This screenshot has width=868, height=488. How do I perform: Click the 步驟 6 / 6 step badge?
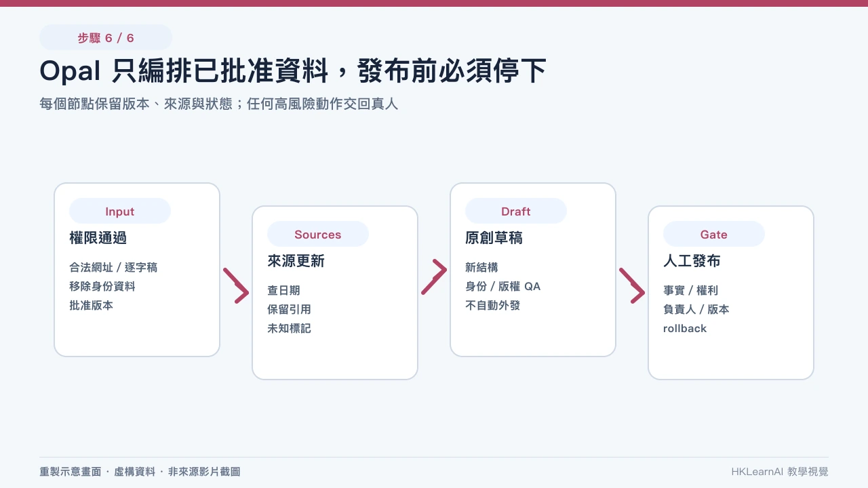pos(106,38)
